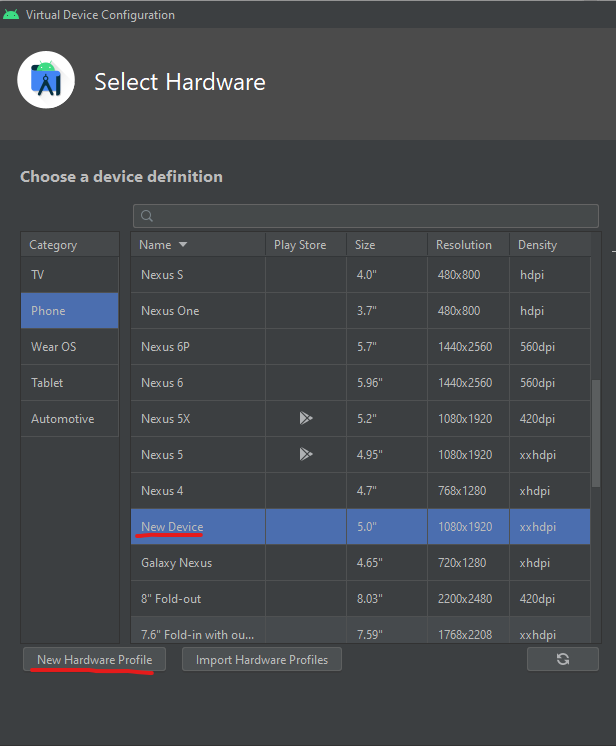Click the 720x1280 resolution cell
The image size is (616, 746).
(469, 563)
